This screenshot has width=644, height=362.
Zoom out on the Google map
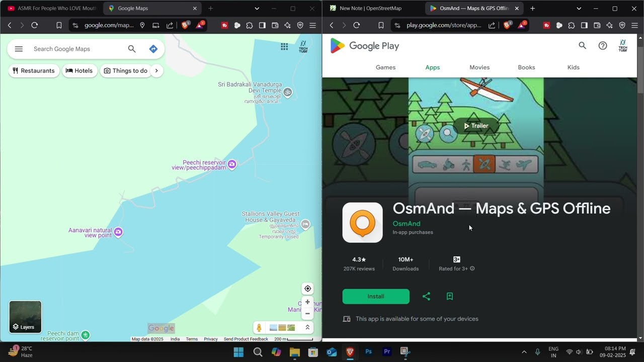307,313
